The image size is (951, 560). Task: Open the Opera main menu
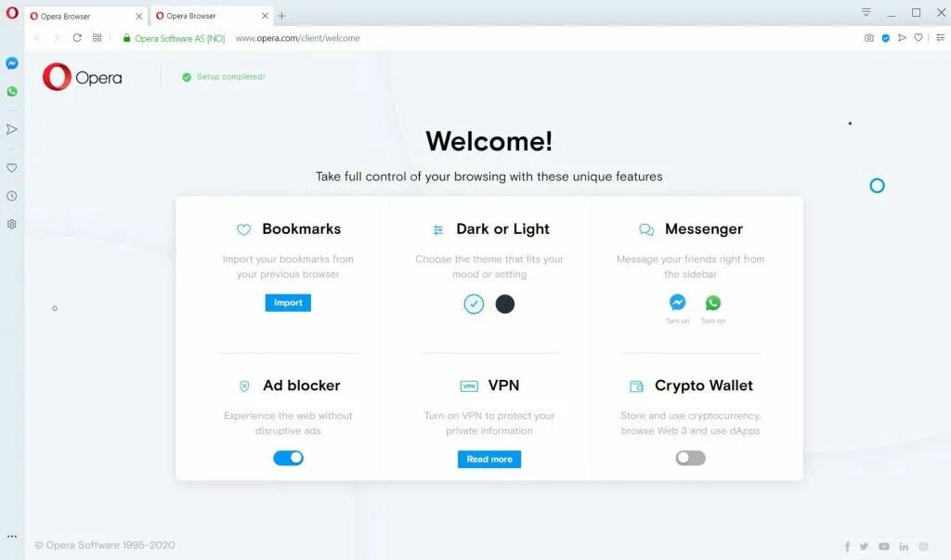point(11,13)
